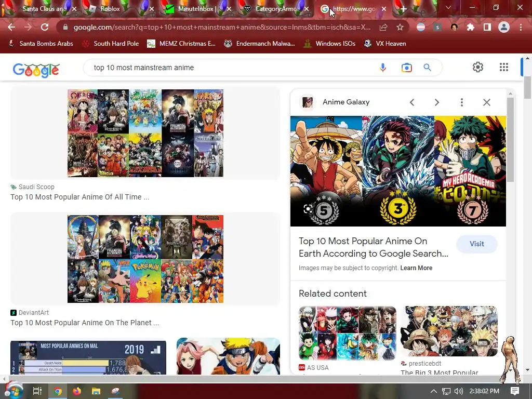Open the large Anime Galaxy preview image
Screen dimensions: 532x399
[x=398, y=171]
